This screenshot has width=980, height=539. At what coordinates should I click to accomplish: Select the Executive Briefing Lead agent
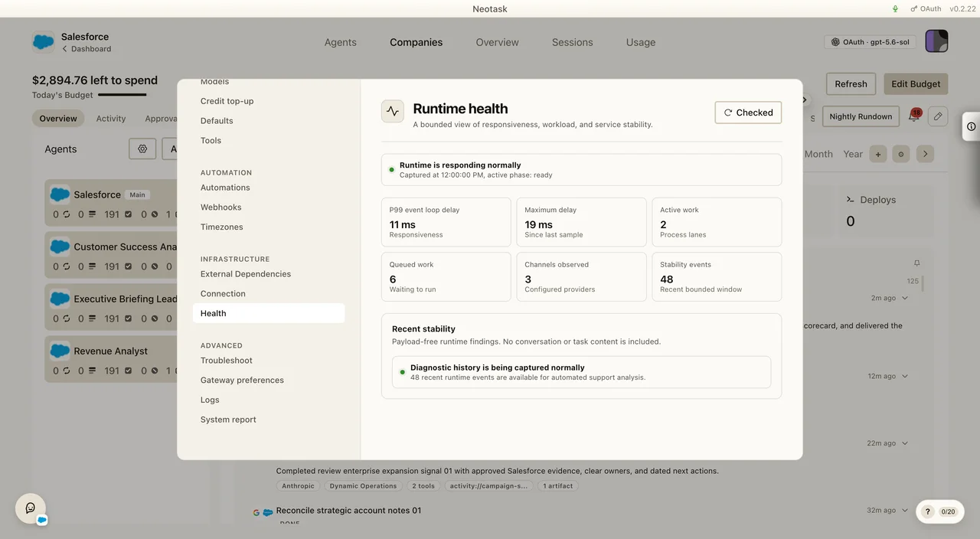[x=111, y=307]
